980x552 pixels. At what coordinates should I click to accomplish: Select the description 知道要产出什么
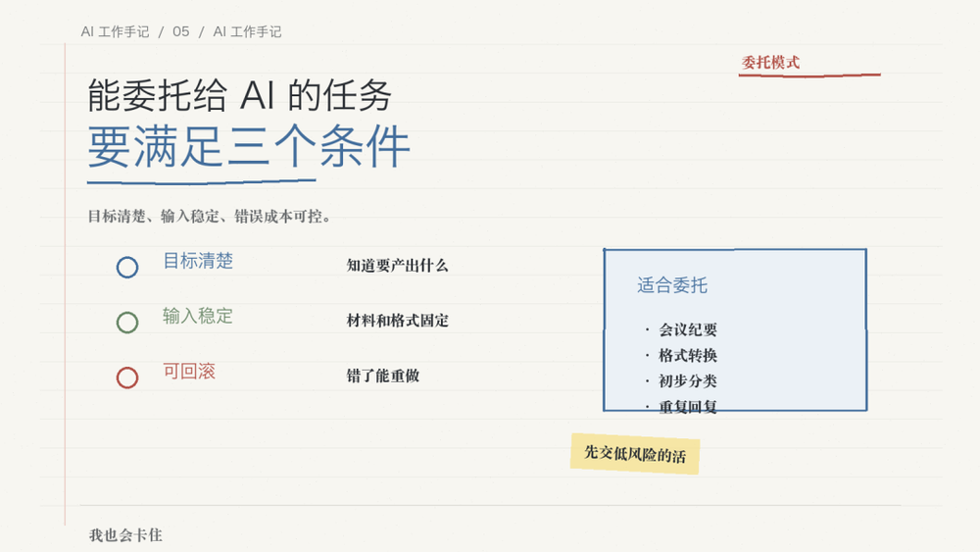pyautogui.click(x=398, y=266)
